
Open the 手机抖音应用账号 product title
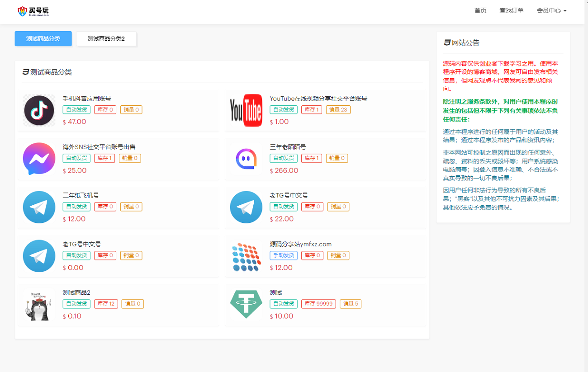coord(87,99)
